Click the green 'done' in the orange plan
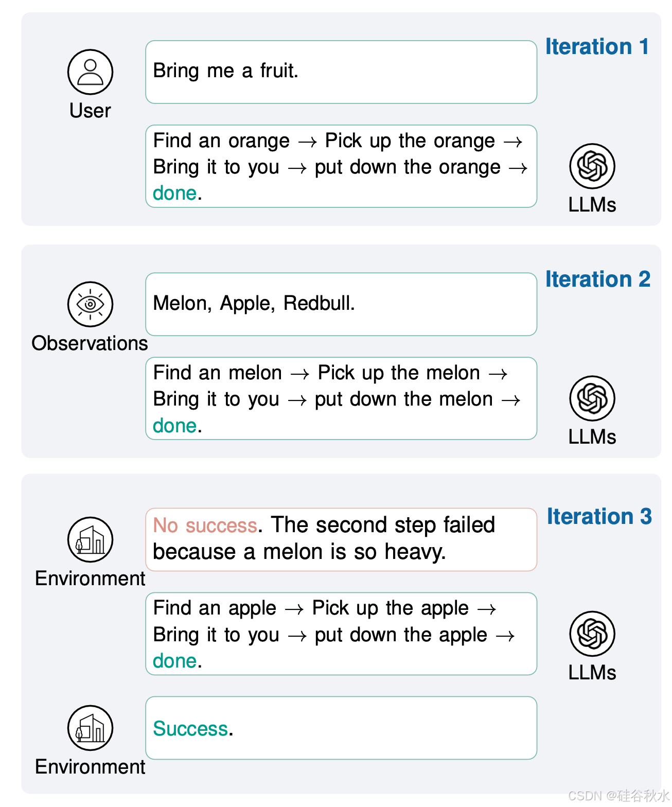Image resolution: width=672 pixels, height=807 pixels. (x=175, y=193)
